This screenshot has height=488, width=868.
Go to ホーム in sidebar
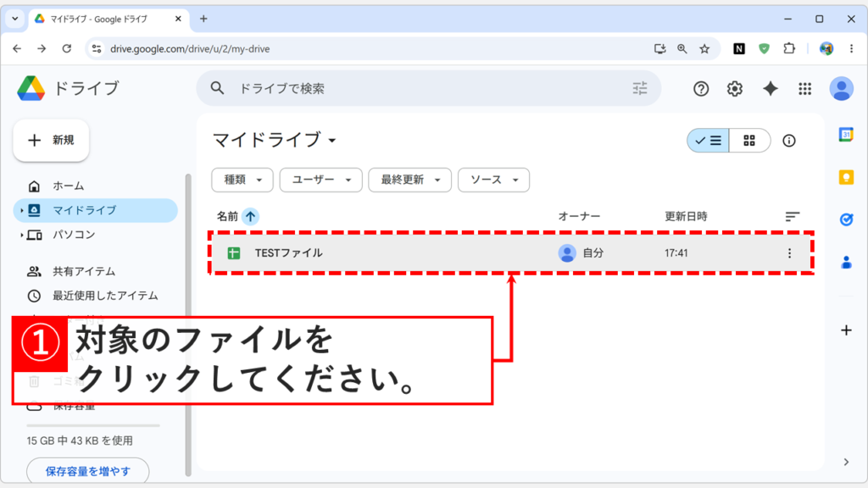click(68, 186)
